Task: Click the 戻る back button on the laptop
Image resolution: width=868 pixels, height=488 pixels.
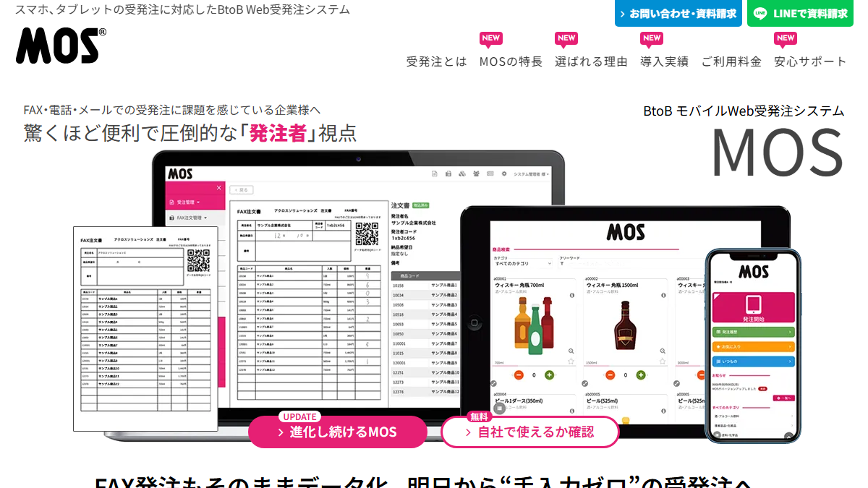Action: (241, 189)
